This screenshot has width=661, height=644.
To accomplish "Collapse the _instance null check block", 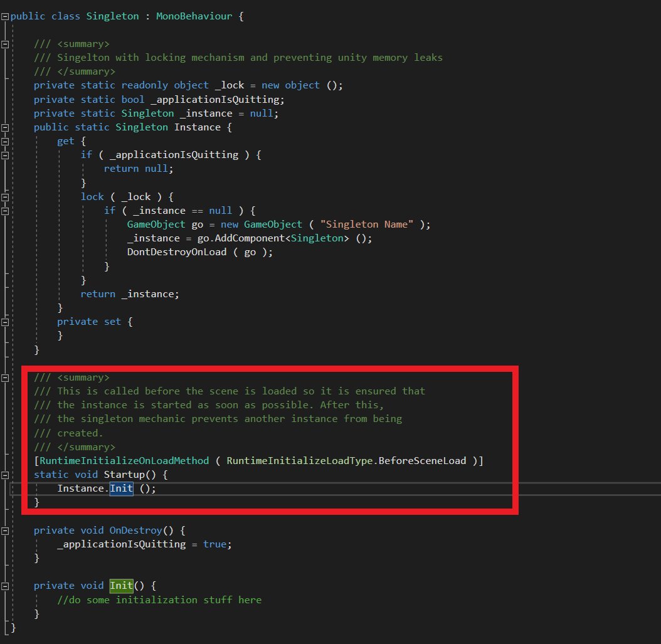I will (5, 211).
